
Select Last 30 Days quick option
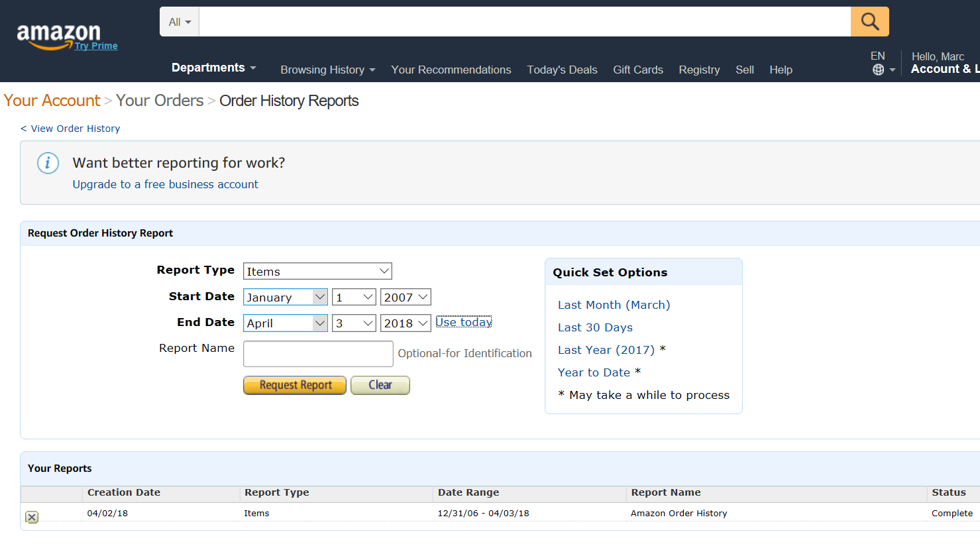(x=594, y=327)
